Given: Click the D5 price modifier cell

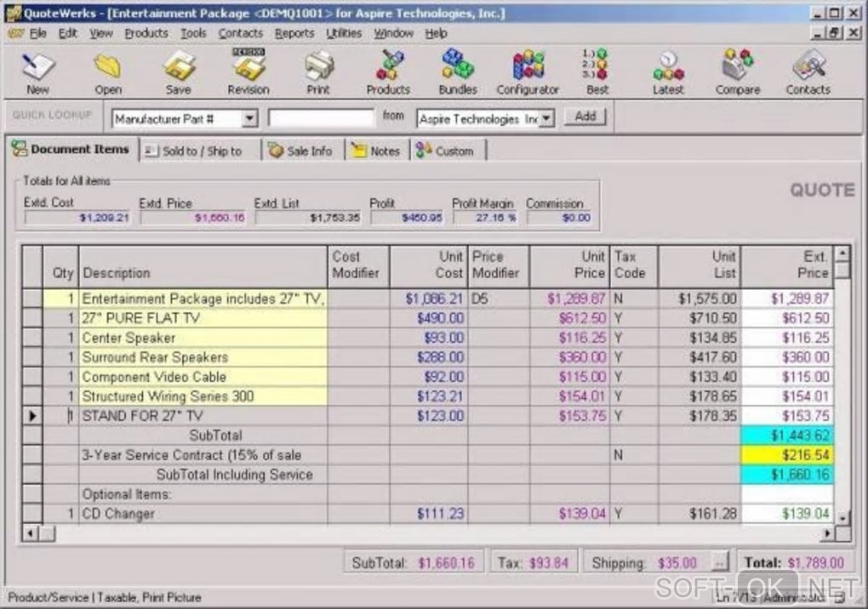Looking at the screenshot, I should [x=498, y=299].
